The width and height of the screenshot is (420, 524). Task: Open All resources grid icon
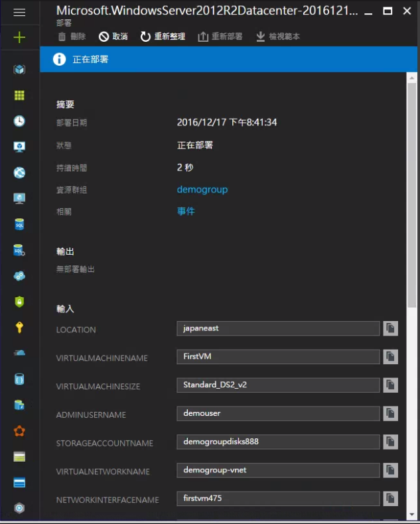click(x=19, y=96)
